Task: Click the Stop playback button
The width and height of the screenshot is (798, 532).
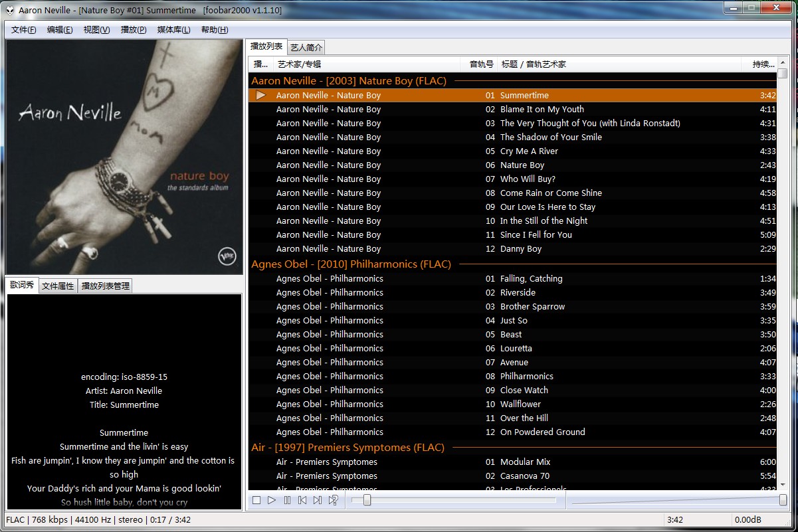Action: point(256,500)
